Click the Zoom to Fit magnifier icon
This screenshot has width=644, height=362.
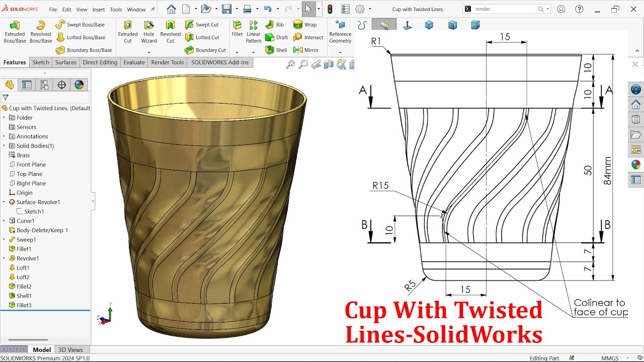coord(290,64)
